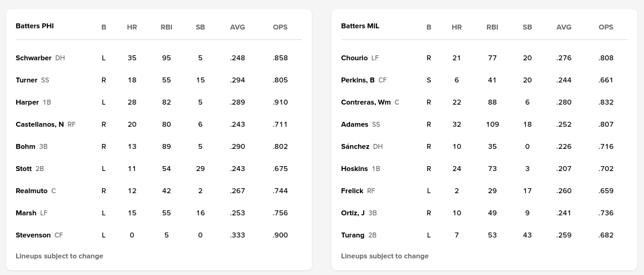Select Realmuto in the lineup
Viewport: 644px width, 275px height.
(x=31, y=191)
